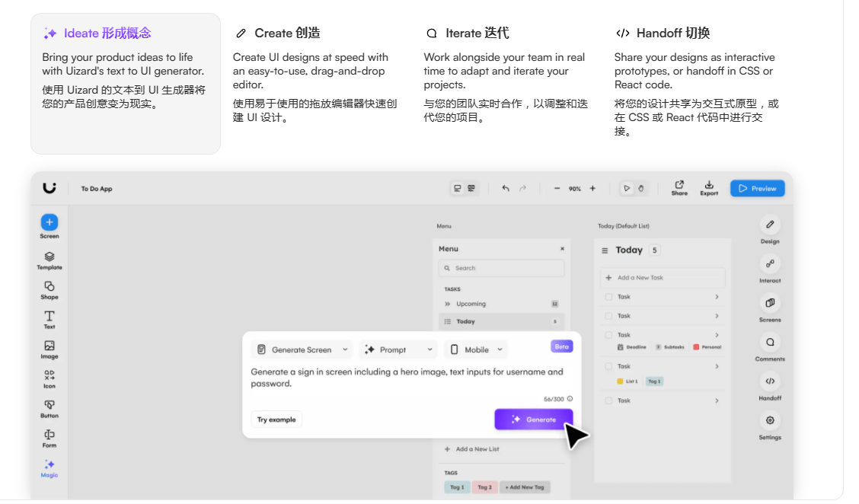Click the purple Generate button
Screen dimensions: 859x504
(533, 419)
